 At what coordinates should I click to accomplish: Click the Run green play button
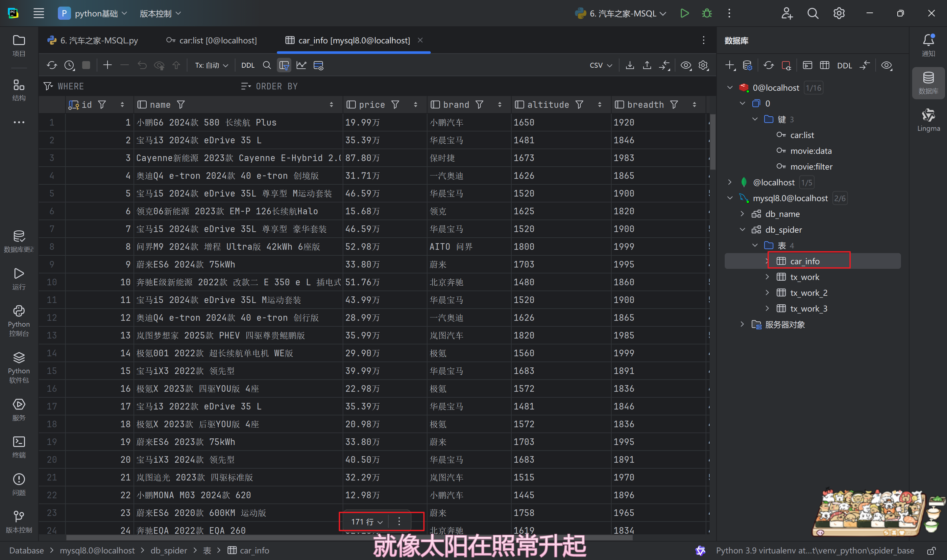[684, 13]
